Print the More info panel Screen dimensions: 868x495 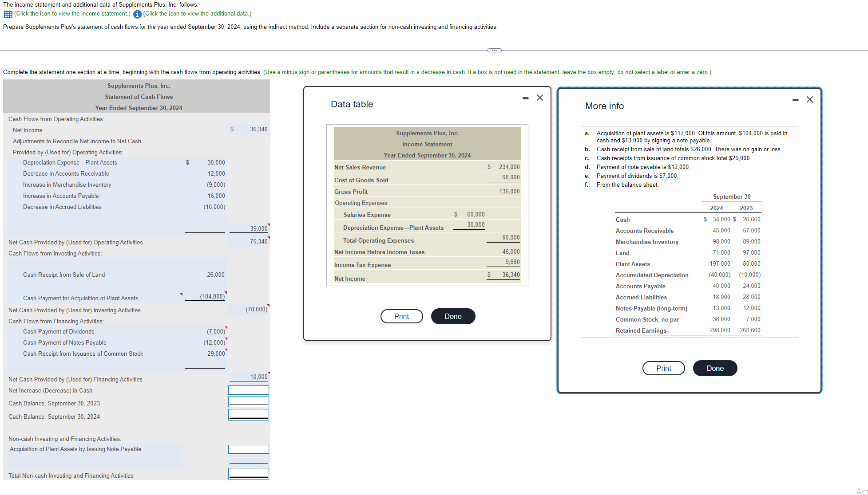(664, 368)
